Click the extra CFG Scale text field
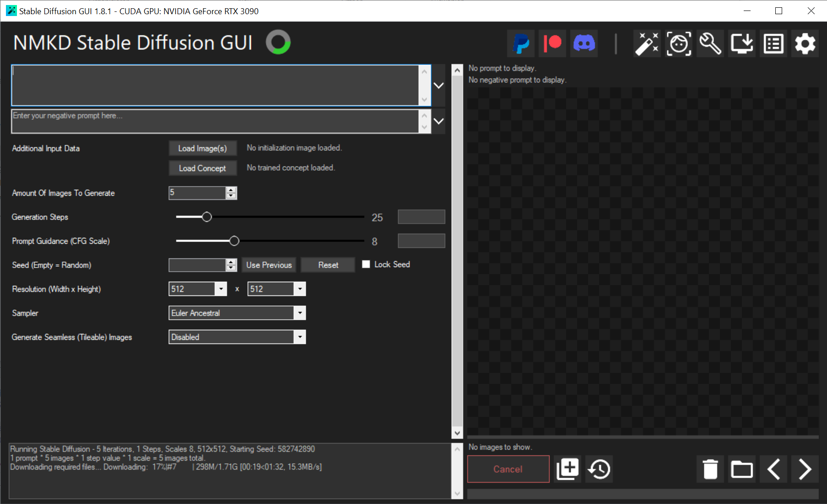The height and width of the screenshot is (504, 827). 422,241
